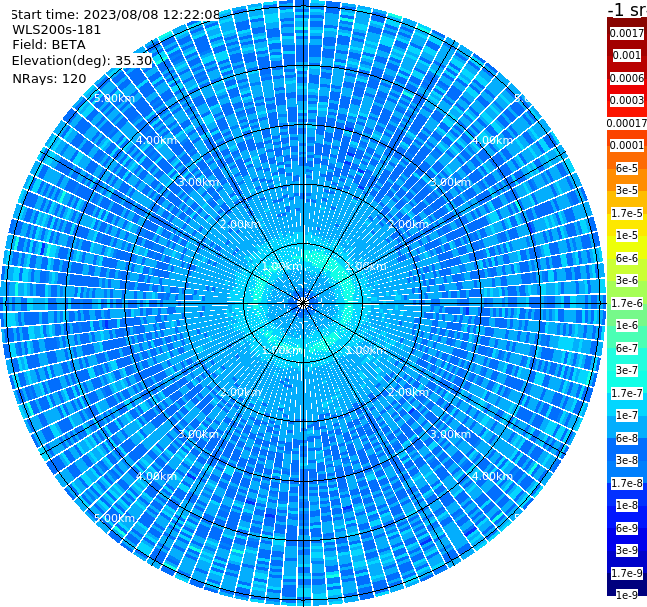
Task: Select the upper-right 4.00km range ring label
Action: point(493,140)
